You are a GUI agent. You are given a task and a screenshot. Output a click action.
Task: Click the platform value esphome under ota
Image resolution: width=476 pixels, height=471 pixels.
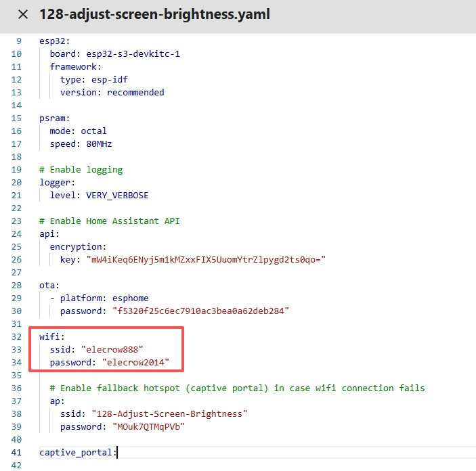130,298
